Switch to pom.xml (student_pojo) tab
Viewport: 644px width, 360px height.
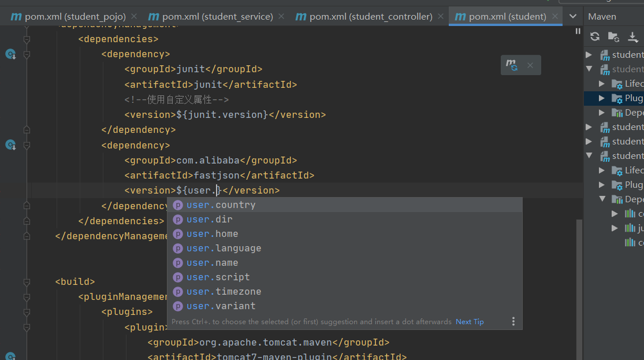(x=68, y=16)
